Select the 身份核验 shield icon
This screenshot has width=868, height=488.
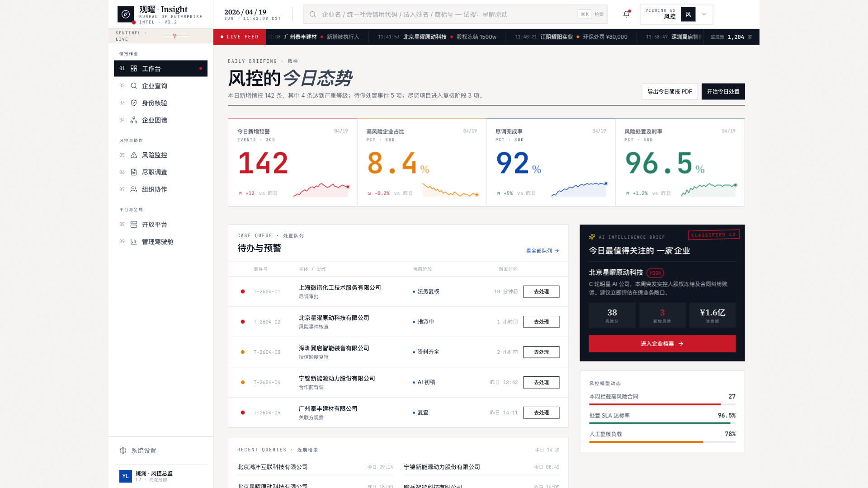click(x=133, y=103)
